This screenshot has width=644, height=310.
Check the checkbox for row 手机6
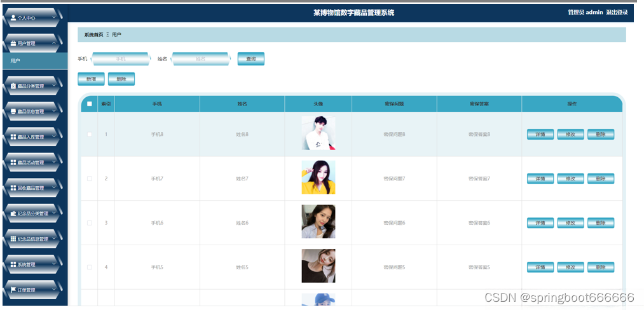click(90, 223)
